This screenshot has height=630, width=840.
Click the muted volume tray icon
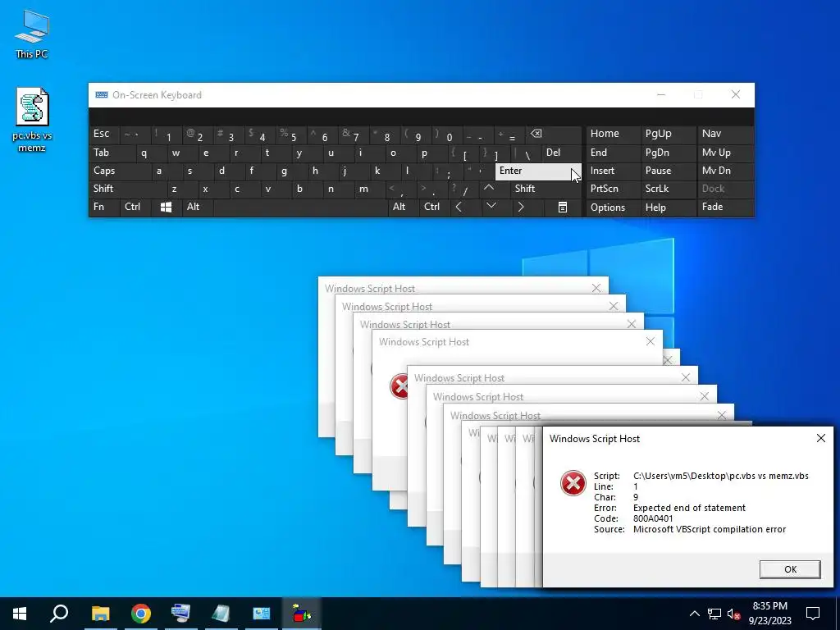click(733, 614)
